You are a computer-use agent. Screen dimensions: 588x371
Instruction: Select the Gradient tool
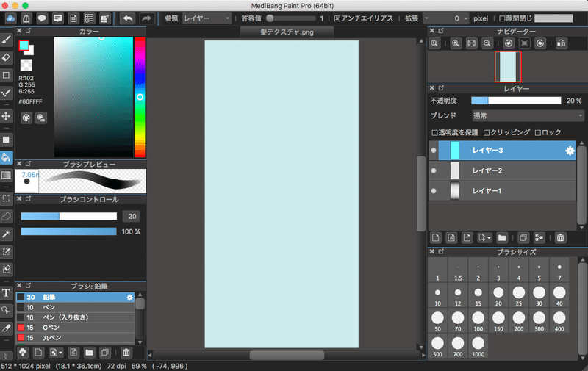click(7, 175)
